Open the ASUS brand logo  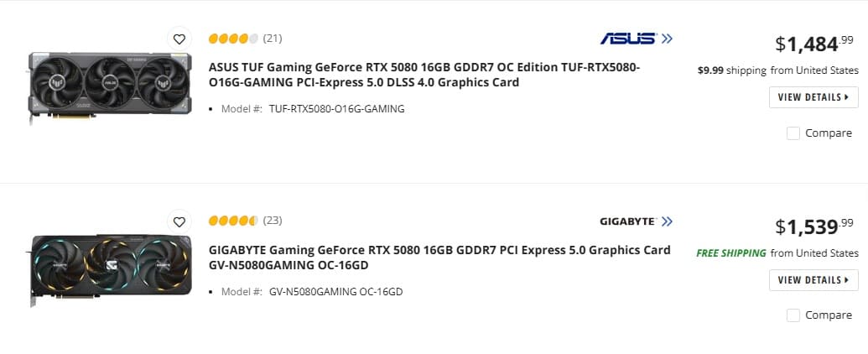coord(628,39)
